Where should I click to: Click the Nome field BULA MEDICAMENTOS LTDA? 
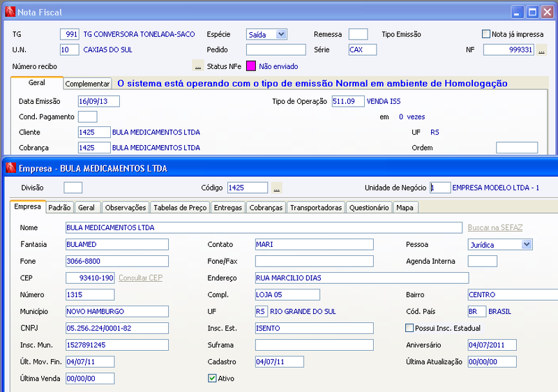[x=264, y=227]
